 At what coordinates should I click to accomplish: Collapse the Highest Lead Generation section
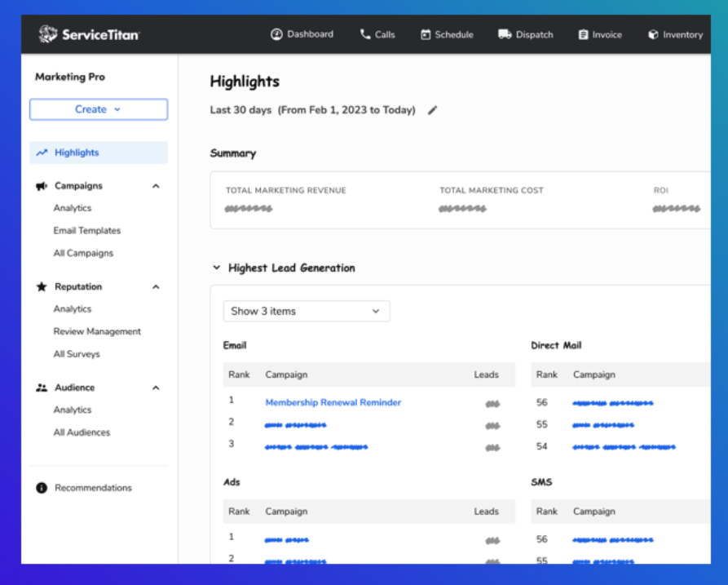coord(216,268)
